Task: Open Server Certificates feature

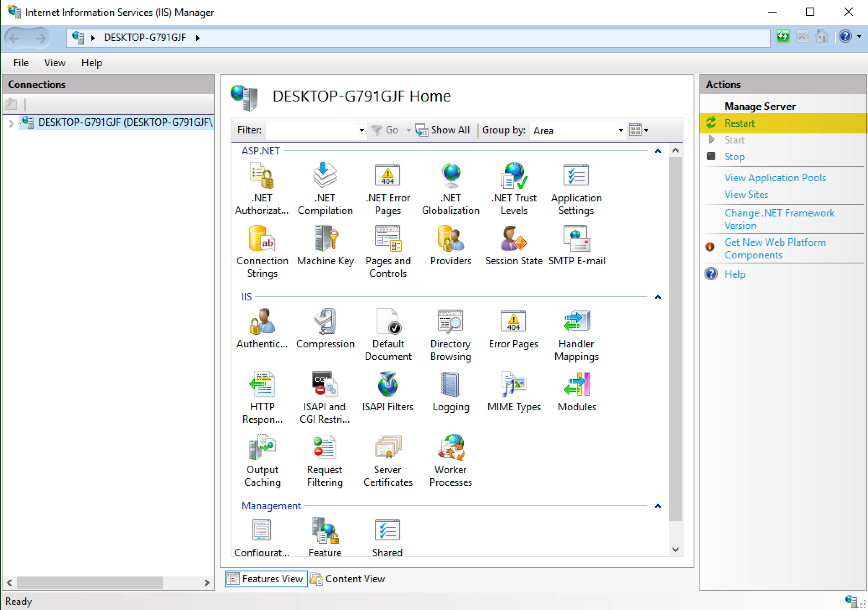Action: 387,460
